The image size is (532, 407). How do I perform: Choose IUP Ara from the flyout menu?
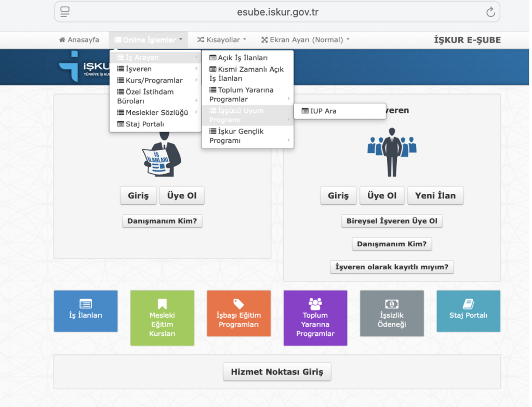[340, 111]
